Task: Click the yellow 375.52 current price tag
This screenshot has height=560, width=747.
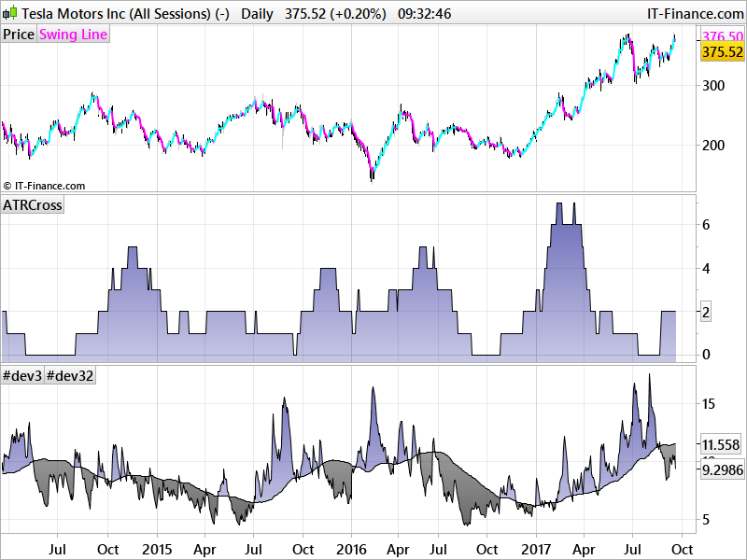Action: (x=722, y=51)
